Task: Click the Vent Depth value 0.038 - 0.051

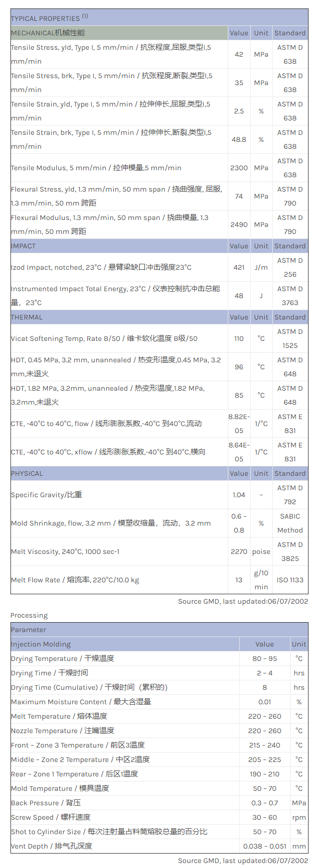Action: pos(264,846)
